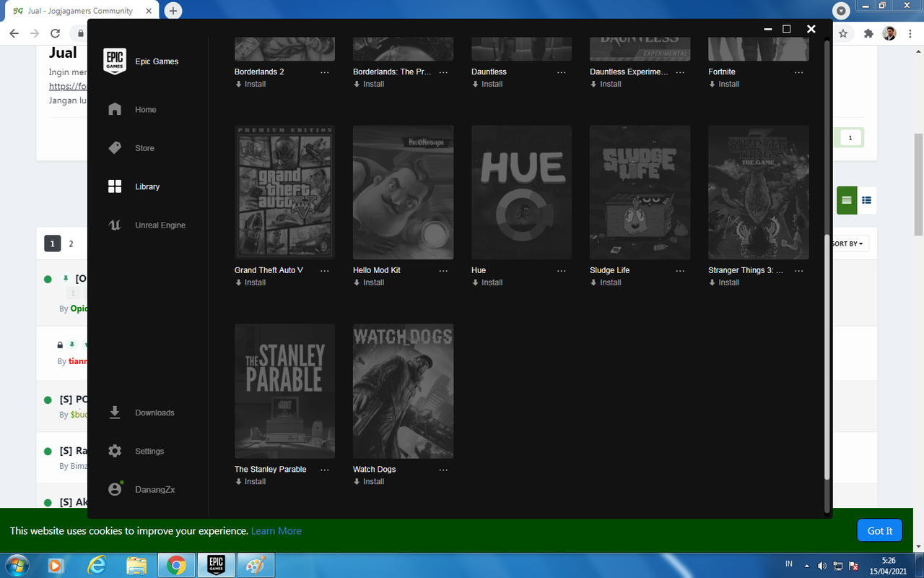Viewport: 924px width, 578px height.
Task: Select the forum's condensed list view icon
Action: coord(847,200)
